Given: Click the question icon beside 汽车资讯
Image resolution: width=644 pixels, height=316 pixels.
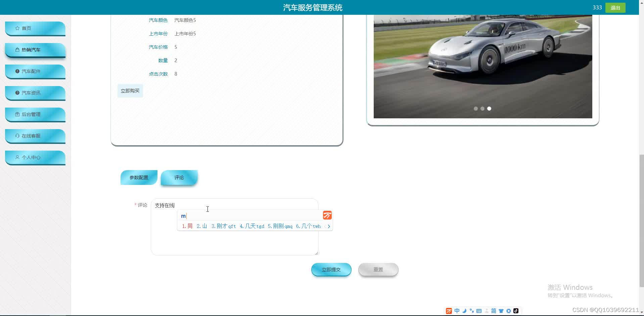Looking at the screenshot, I should (17, 93).
